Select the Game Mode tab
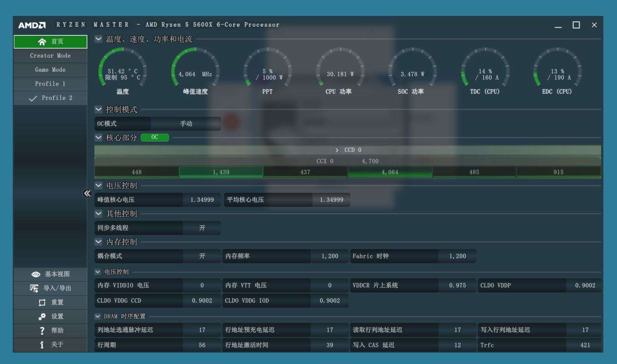Viewport: 617px width, 364px height. point(51,70)
